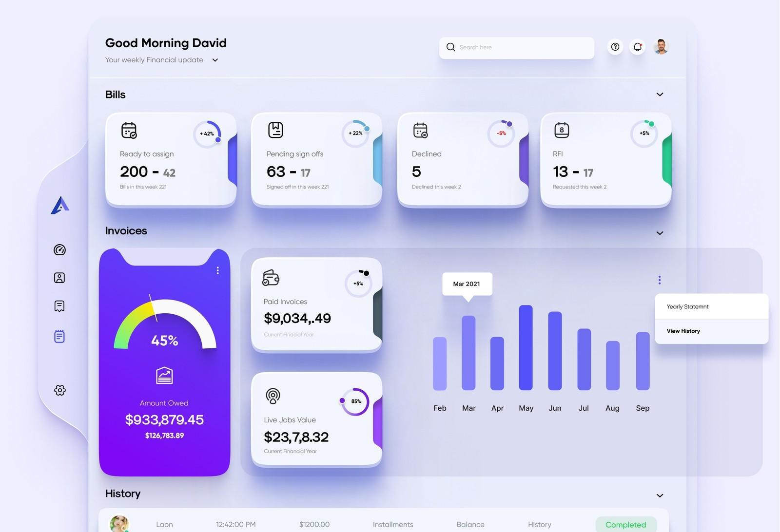Click the app logo in sidebar
Screen dimensions: 780x532
(60, 205)
